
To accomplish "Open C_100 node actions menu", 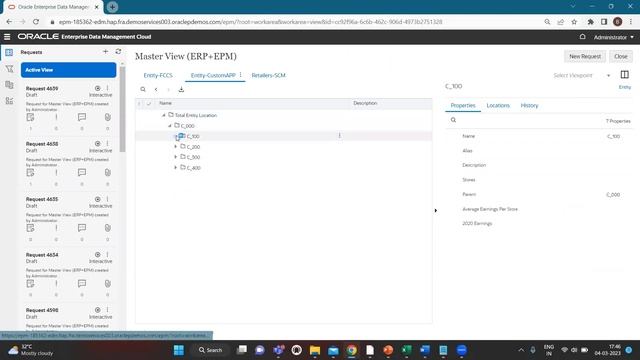I will coord(339,136).
